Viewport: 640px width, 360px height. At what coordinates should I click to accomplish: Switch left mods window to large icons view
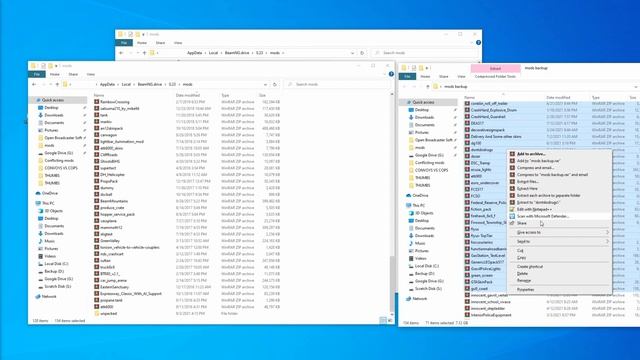[389, 320]
